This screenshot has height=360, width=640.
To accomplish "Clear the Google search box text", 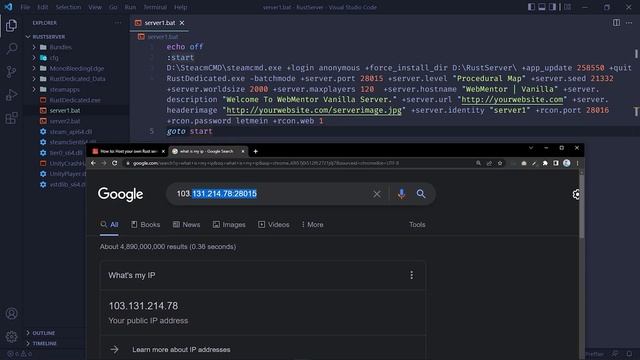I will coord(377,194).
